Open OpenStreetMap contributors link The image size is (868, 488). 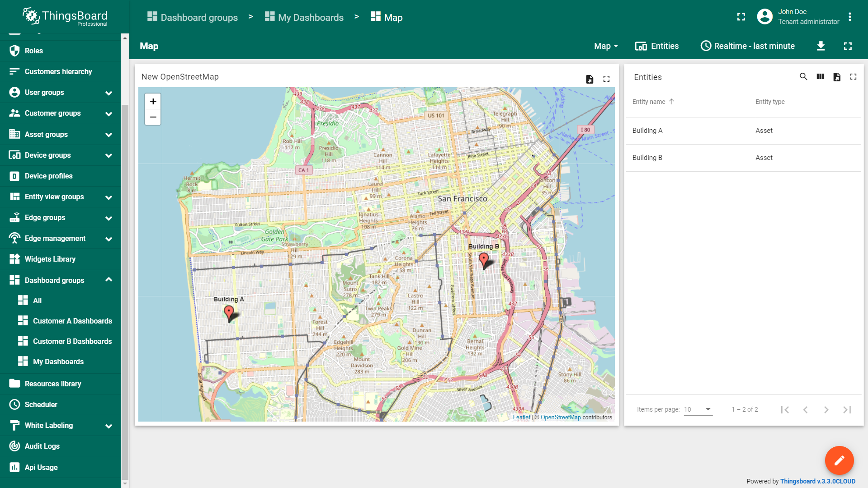tap(561, 418)
